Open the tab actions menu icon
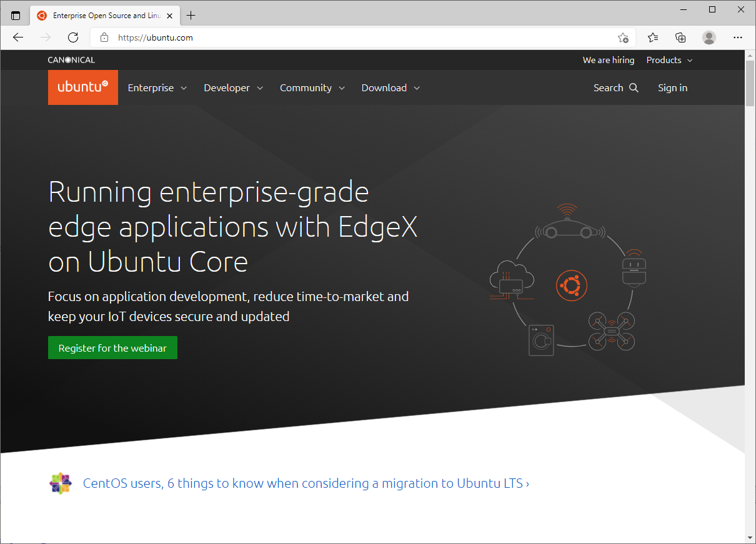Image resolution: width=756 pixels, height=544 pixels. pyautogui.click(x=16, y=16)
